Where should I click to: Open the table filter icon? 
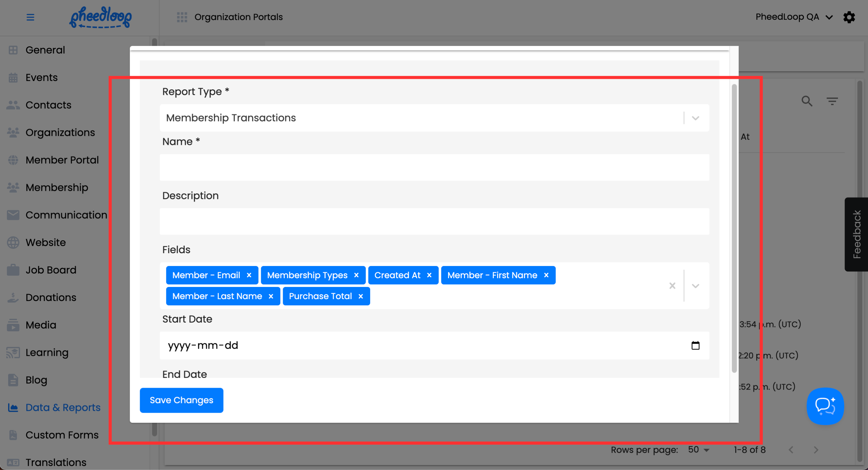832,101
